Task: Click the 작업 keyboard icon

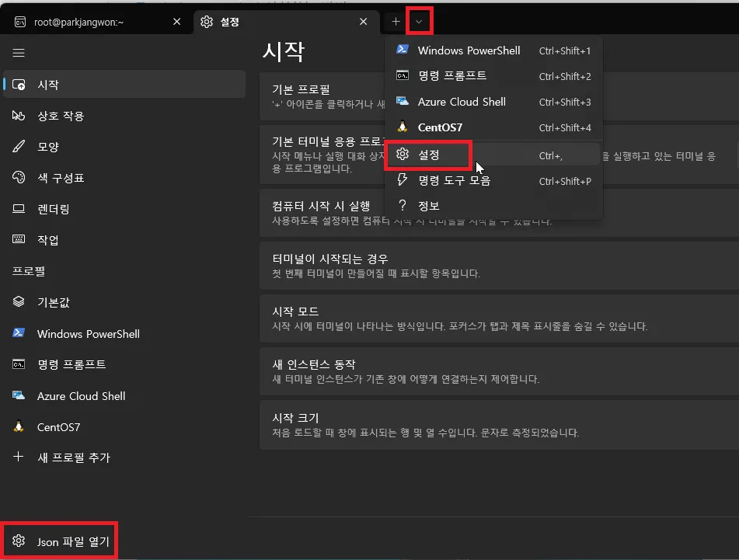Action: coord(19,239)
